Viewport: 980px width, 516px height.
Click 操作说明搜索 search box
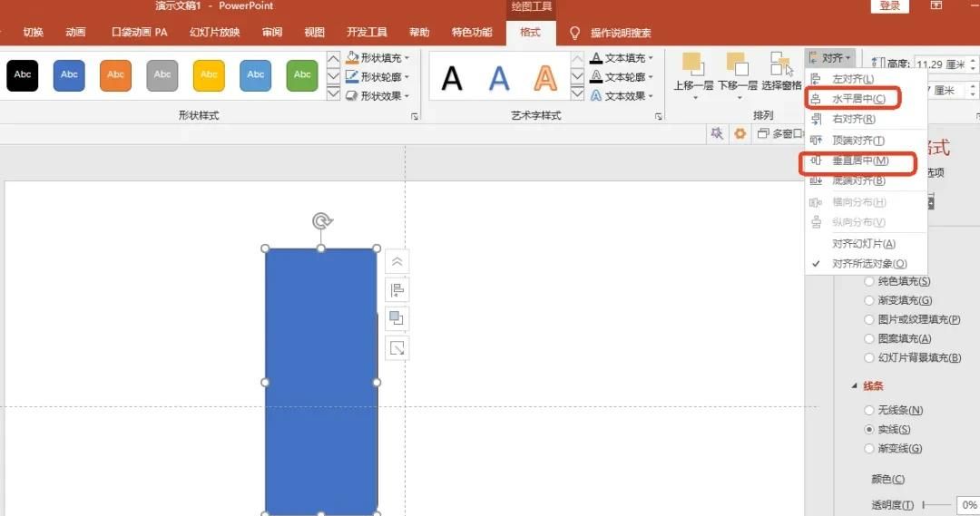click(620, 33)
